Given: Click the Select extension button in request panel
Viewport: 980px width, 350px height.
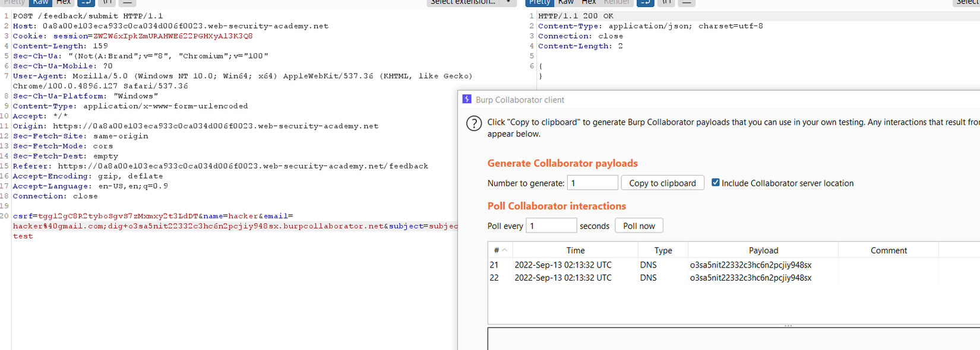Looking at the screenshot, I should [463, 2].
